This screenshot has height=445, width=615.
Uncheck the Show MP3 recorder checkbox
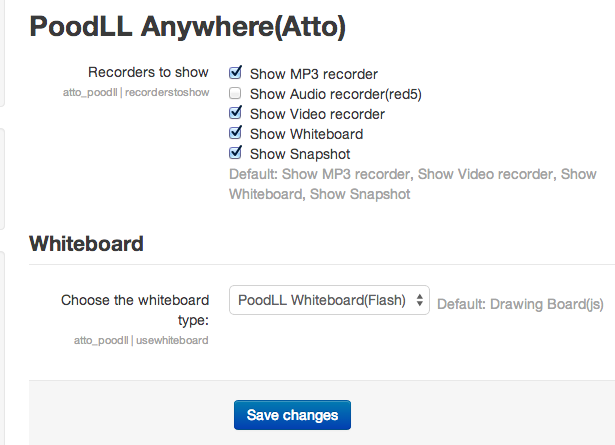coord(235,73)
